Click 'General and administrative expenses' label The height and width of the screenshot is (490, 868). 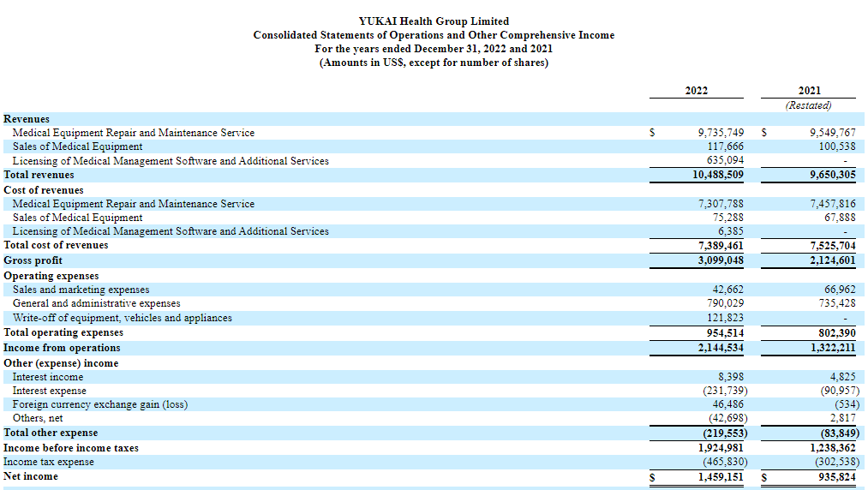coord(96,303)
